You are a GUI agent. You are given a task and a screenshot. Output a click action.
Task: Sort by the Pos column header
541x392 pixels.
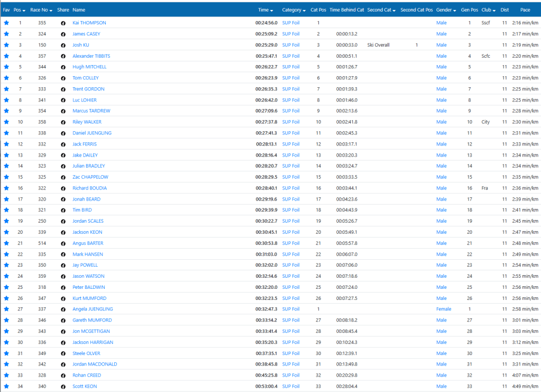20,10
